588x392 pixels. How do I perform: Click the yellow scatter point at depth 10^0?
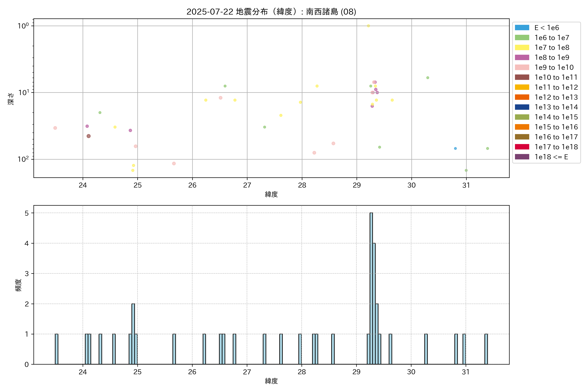pyautogui.click(x=368, y=26)
